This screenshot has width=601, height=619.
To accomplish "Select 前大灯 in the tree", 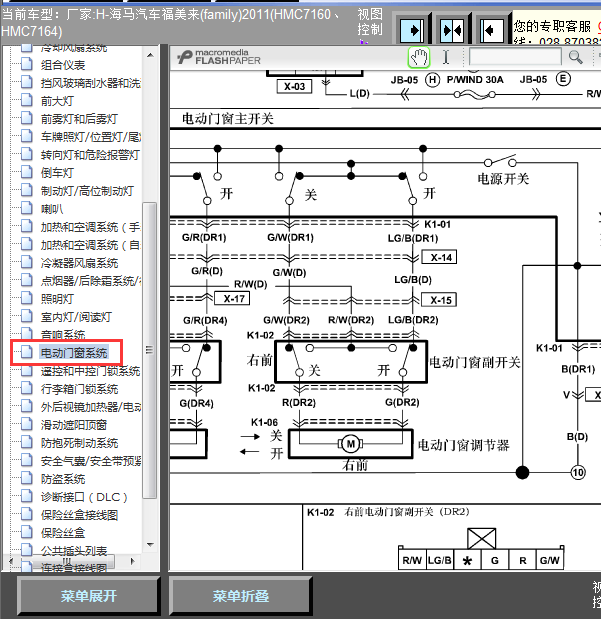I will point(57,101).
